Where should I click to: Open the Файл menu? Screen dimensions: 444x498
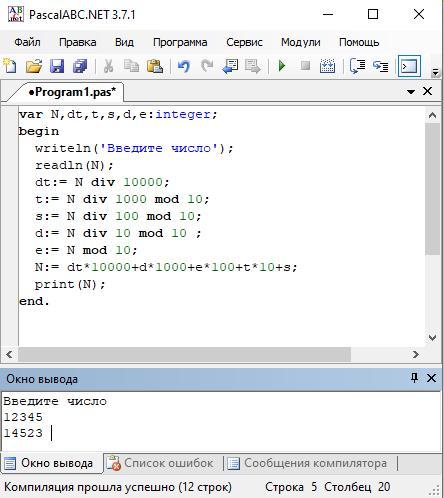pos(27,42)
